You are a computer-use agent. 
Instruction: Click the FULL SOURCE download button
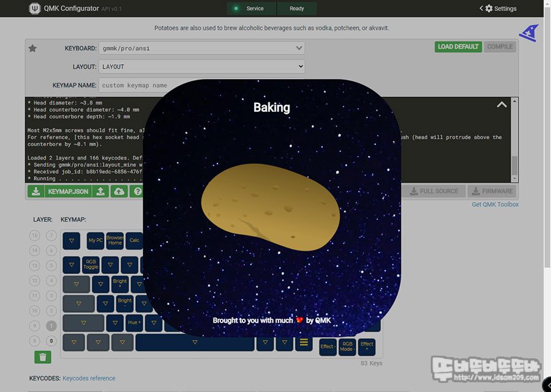click(434, 191)
